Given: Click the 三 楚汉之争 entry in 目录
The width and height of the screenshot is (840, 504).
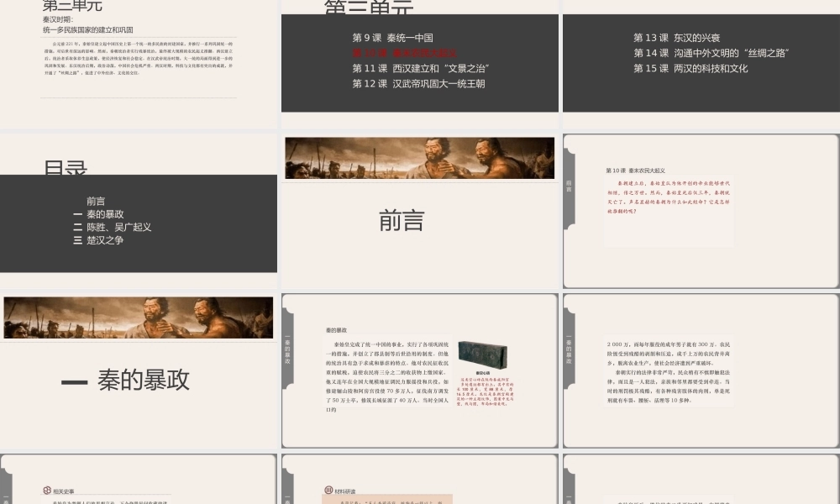Looking at the screenshot, I should pos(98,240).
